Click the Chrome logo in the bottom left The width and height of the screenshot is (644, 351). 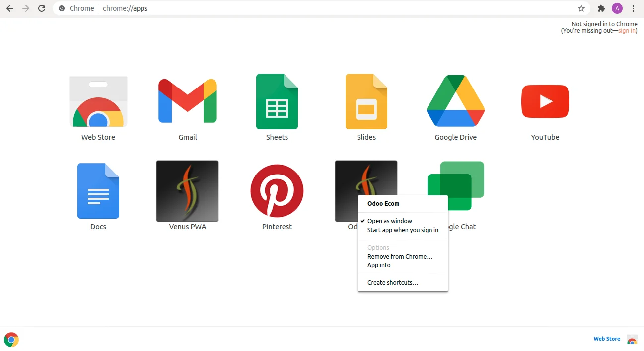tap(11, 340)
